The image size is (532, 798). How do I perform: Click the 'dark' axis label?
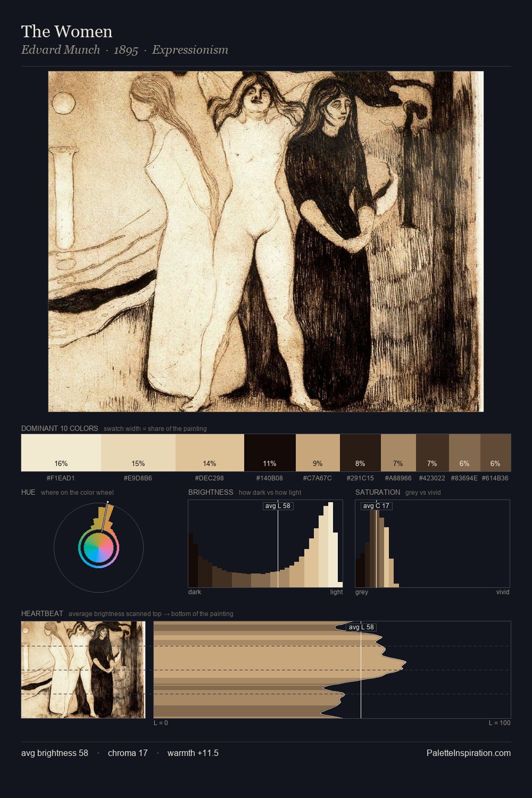click(x=195, y=592)
